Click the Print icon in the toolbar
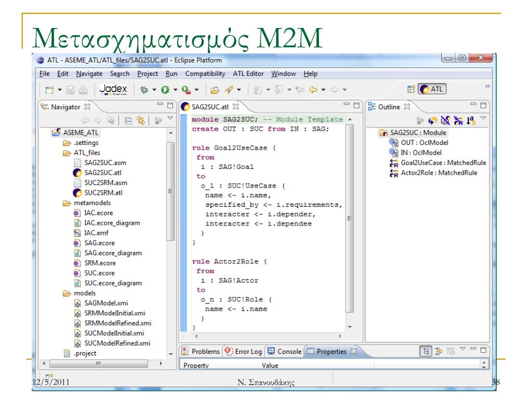This screenshot has width=532, height=399. pyautogui.click(x=83, y=90)
